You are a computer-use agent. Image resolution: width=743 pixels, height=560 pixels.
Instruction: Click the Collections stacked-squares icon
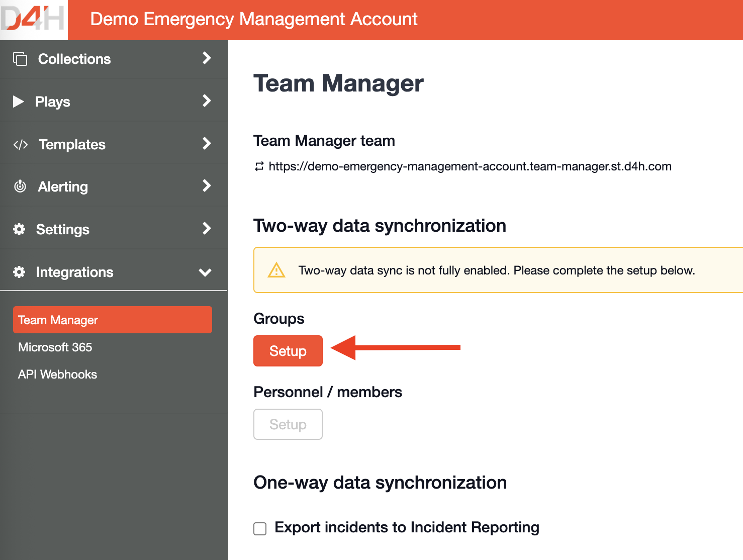pos(20,59)
